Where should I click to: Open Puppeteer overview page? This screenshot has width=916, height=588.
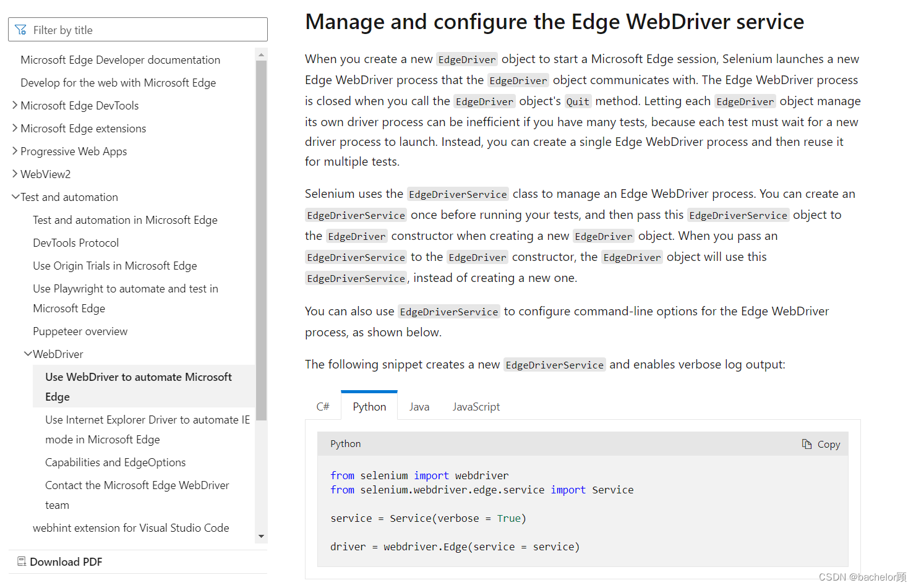point(80,331)
